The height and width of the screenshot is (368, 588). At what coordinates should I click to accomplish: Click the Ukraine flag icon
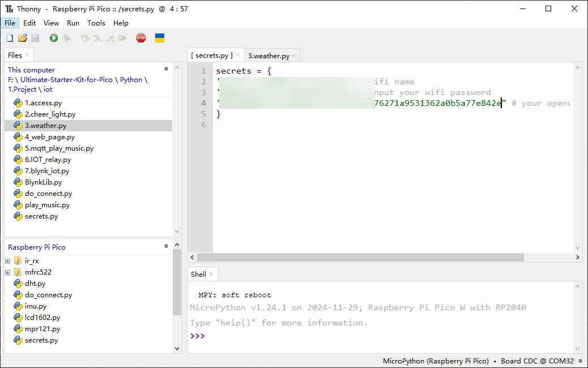pyautogui.click(x=160, y=38)
